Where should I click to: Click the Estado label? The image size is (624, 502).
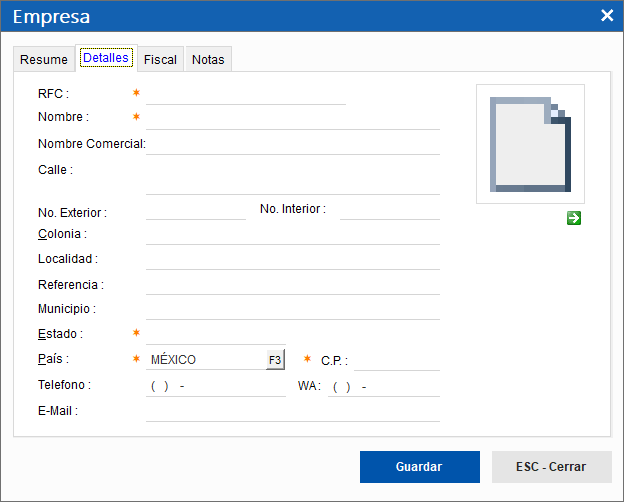(x=60, y=334)
